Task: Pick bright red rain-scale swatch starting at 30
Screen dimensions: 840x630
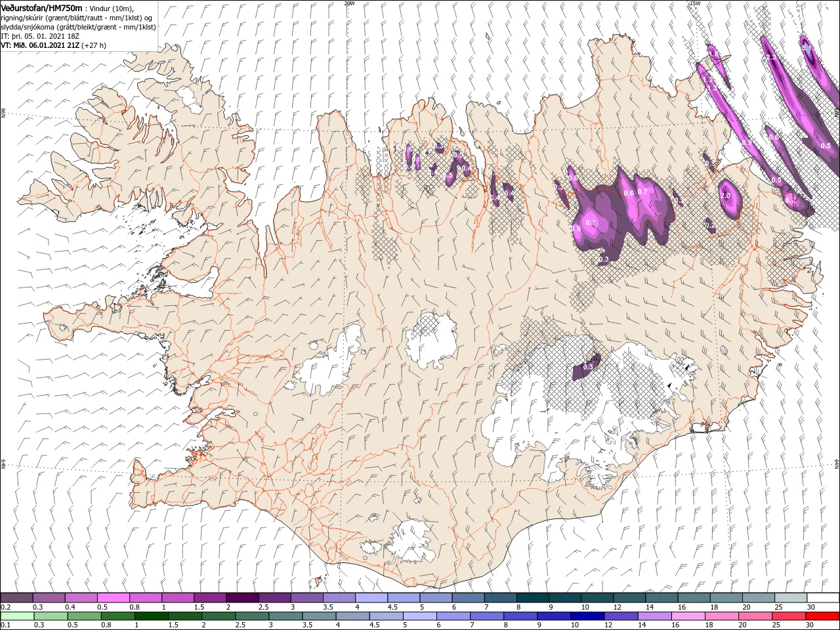Action: click(822, 616)
